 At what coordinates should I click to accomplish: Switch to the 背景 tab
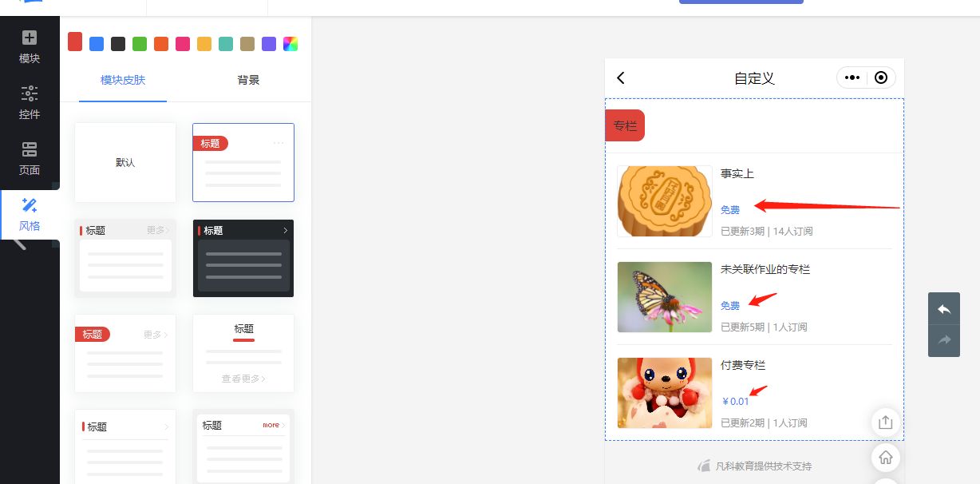pyautogui.click(x=248, y=80)
